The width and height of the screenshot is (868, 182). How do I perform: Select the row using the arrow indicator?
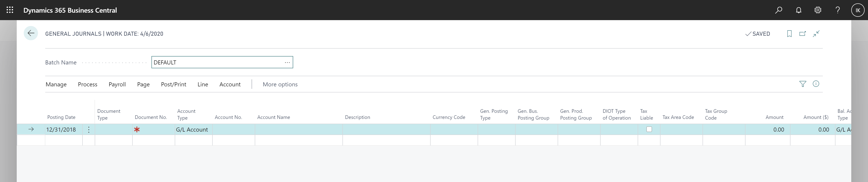click(31, 129)
